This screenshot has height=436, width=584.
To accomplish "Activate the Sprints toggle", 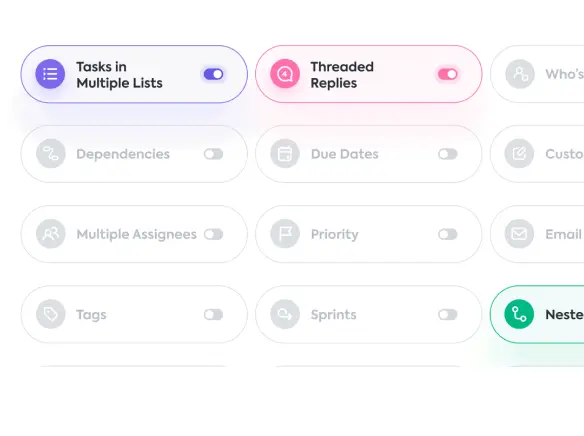I will [448, 315].
